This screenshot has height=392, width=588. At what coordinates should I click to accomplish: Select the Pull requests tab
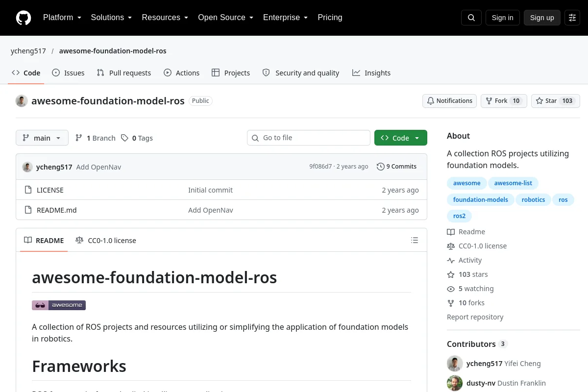(124, 73)
